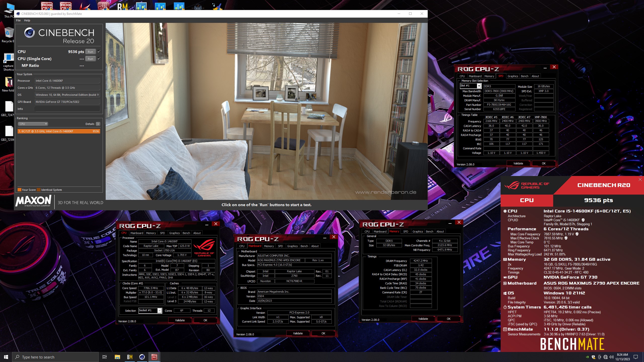Select the BM BenchMate desktop shortcut icon
Image resolution: width=644 pixels, height=362 pixels.
pos(123,6)
